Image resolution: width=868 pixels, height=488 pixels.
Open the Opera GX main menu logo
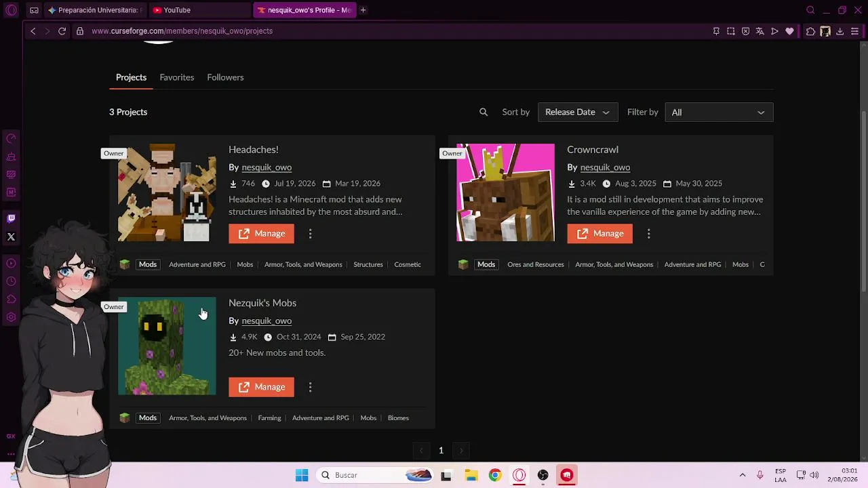[x=11, y=10]
